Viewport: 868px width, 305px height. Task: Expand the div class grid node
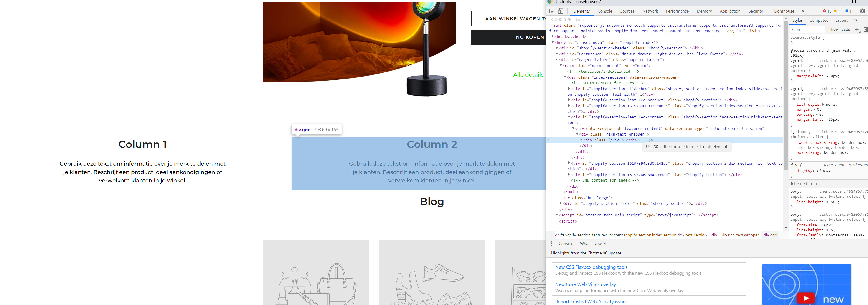coord(581,140)
